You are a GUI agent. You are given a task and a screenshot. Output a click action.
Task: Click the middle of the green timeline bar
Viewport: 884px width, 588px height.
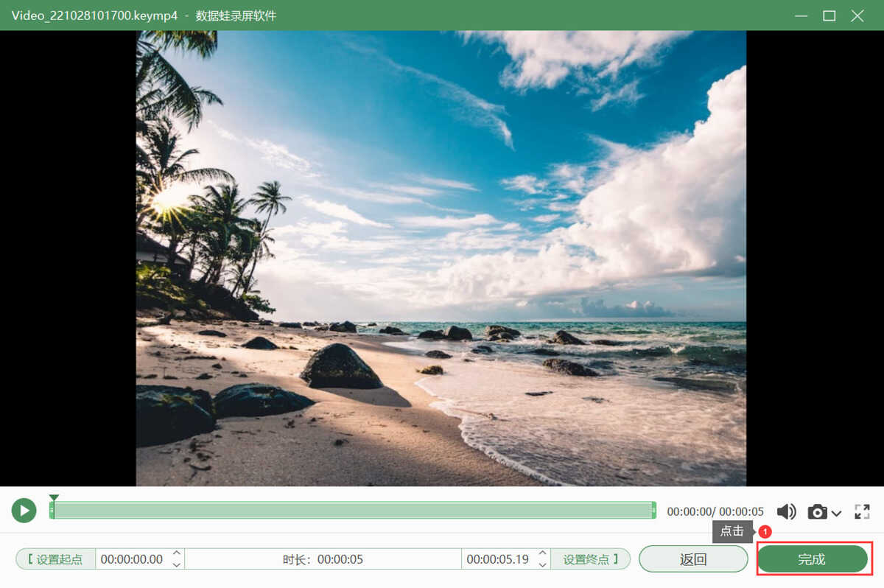[352, 510]
